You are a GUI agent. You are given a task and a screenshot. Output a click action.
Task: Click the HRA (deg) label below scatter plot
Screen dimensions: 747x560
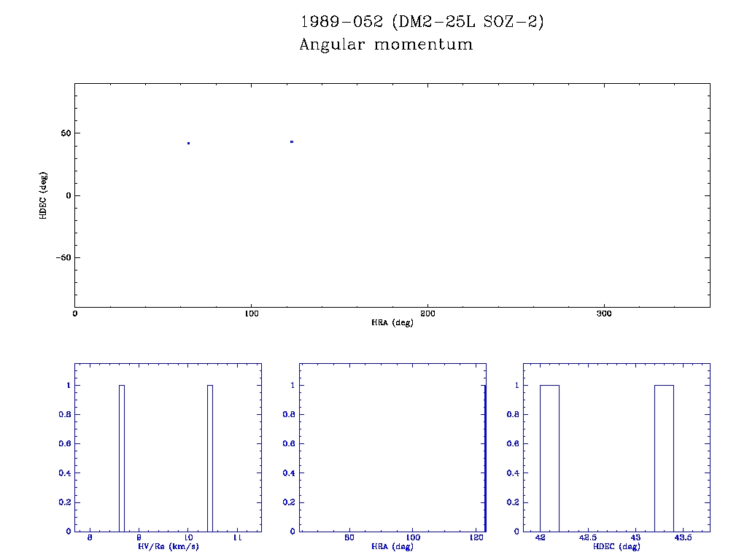pyautogui.click(x=392, y=322)
